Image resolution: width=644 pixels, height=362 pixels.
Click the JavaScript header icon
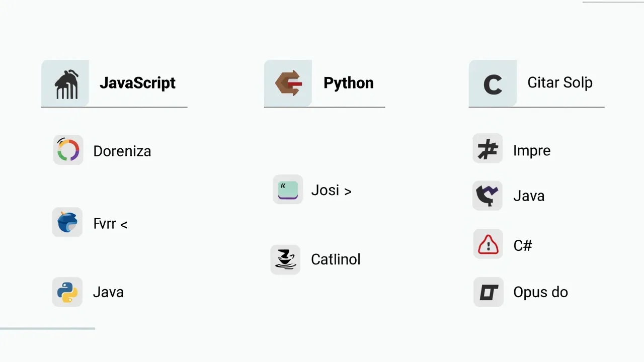(x=66, y=83)
